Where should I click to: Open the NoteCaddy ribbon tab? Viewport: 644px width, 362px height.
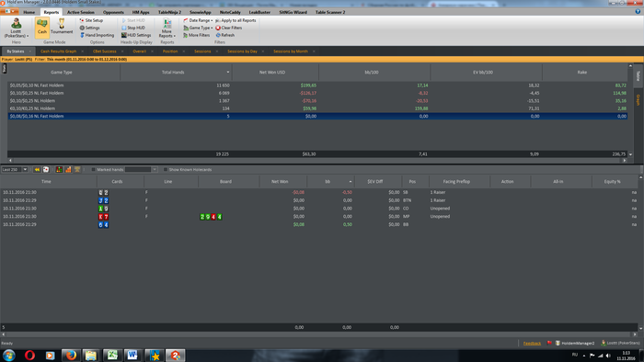click(230, 12)
